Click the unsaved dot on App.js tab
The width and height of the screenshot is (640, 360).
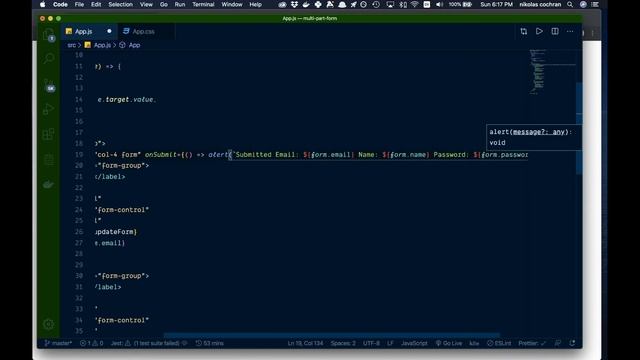point(109,31)
